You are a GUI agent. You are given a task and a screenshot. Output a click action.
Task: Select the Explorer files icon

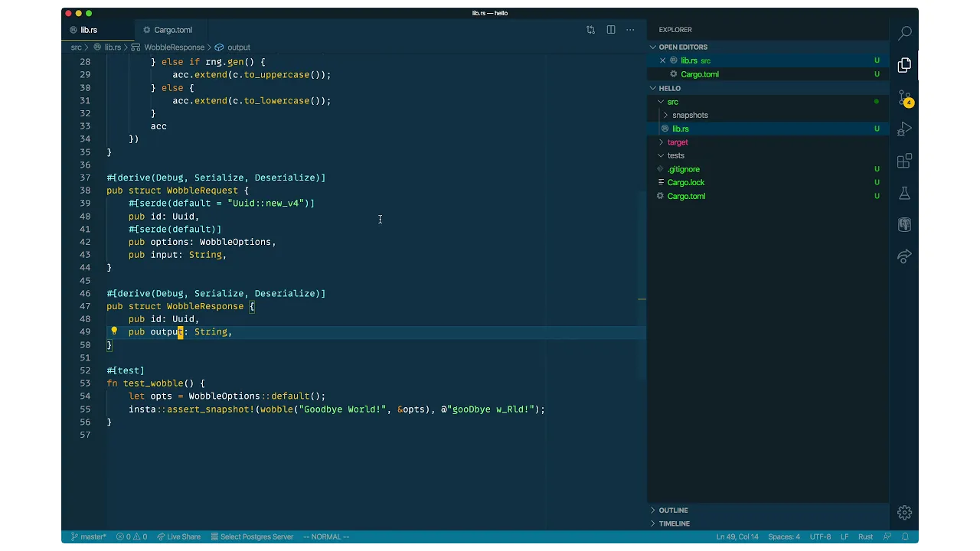[904, 66]
